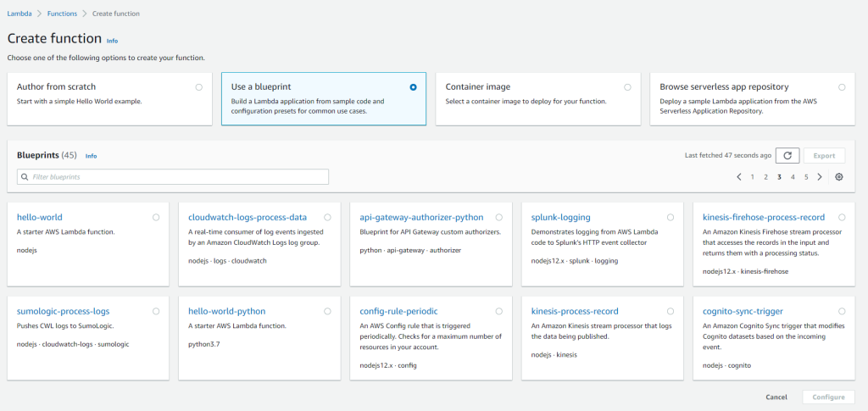
Task: Open Info link beside Create function
Action: click(113, 41)
